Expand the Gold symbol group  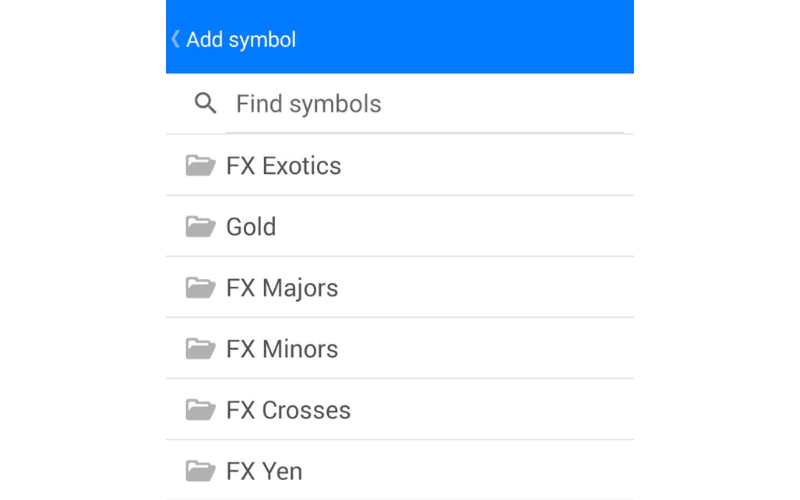pos(251,226)
